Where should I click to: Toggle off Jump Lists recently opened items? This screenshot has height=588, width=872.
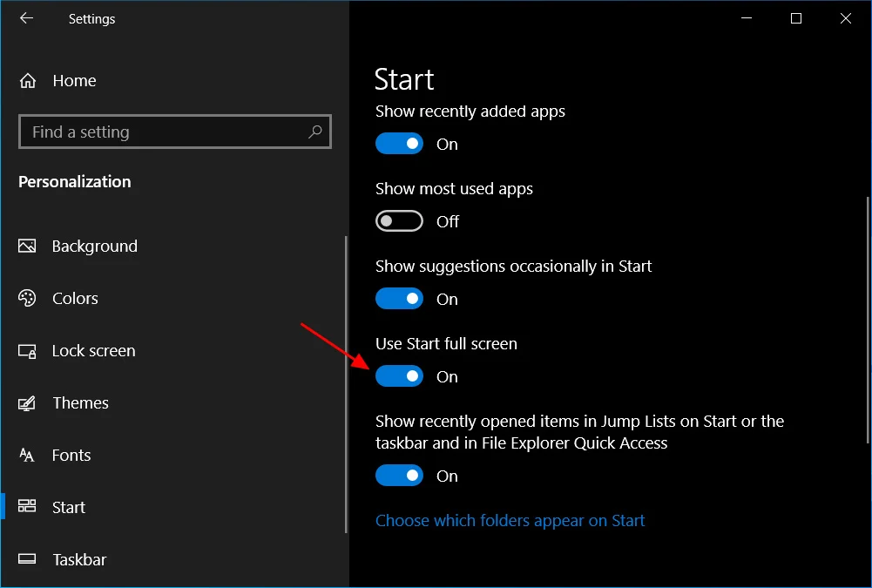(399, 475)
